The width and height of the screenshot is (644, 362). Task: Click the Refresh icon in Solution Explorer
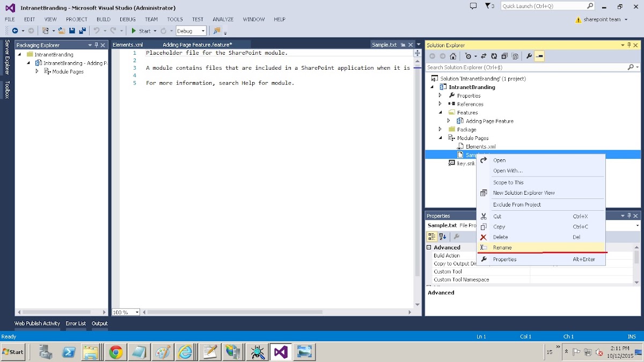coord(494,56)
